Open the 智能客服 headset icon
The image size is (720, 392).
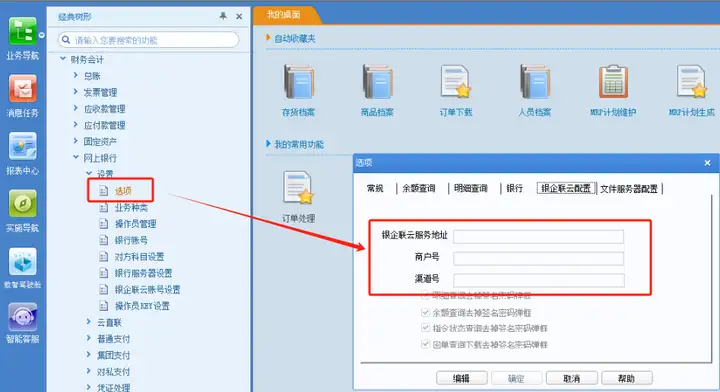(22, 317)
